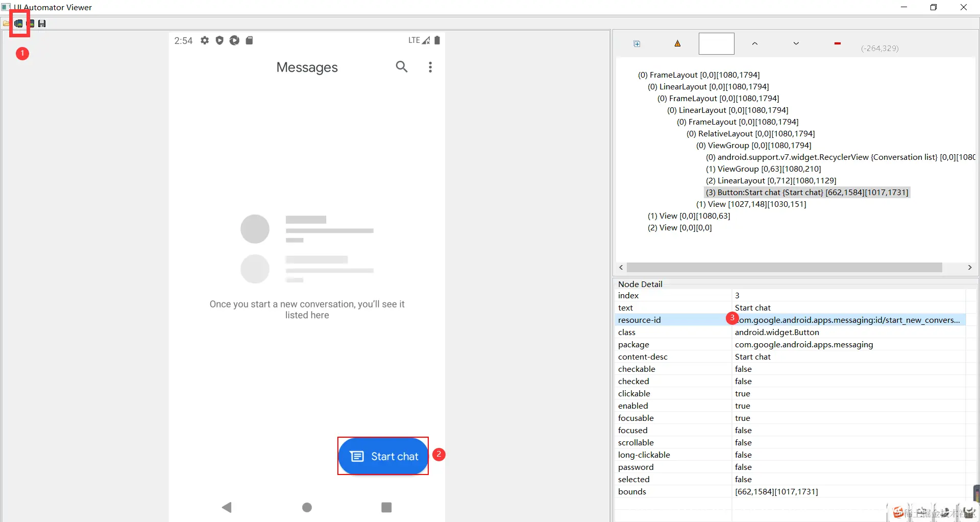Click the scrollable property row
980x522 pixels.
[x=790, y=443]
